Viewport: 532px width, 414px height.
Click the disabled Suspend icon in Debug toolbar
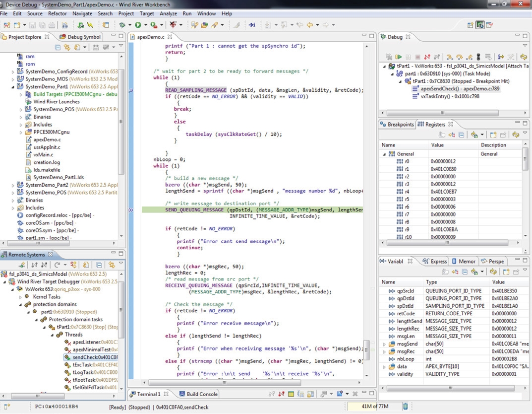(408, 57)
